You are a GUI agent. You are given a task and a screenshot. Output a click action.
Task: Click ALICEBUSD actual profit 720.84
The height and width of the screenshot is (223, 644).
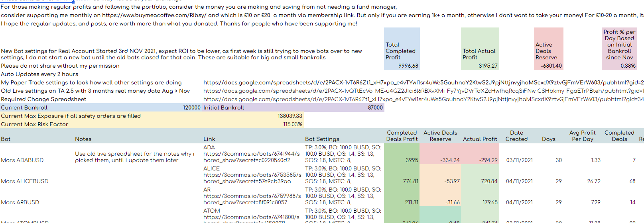(x=489, y=181)
